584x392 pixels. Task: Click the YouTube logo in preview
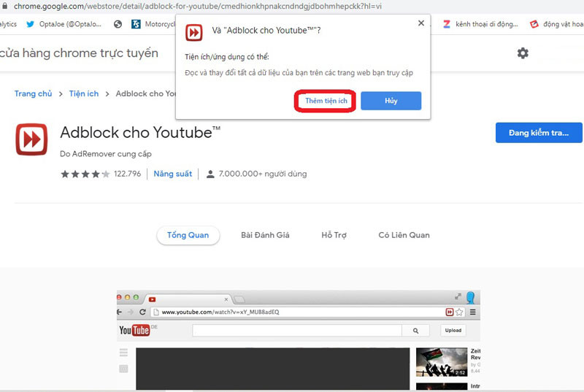pyautogui.click(x=134, y=330)
